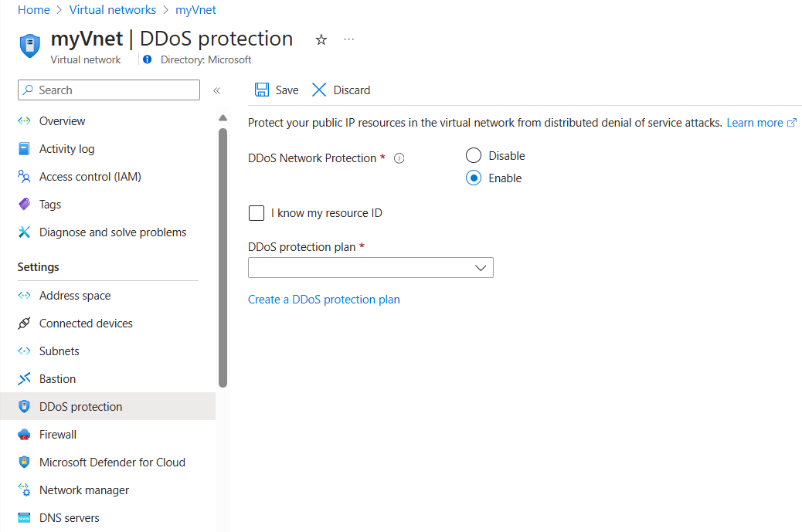Select the Enable radio button
This screenshot has height=532, width=802.
coord(474,178)
